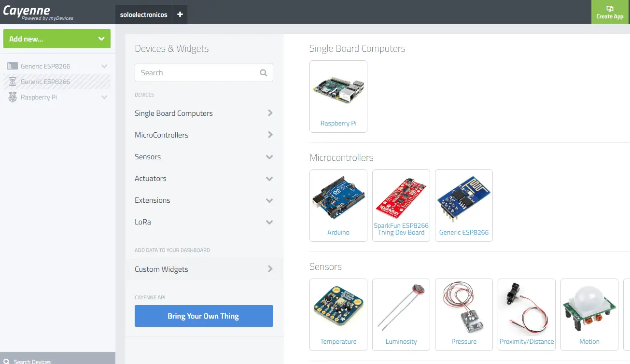Open the Add new... dropdown
This screenshot has height=364, width=630.
click(57, 39)
